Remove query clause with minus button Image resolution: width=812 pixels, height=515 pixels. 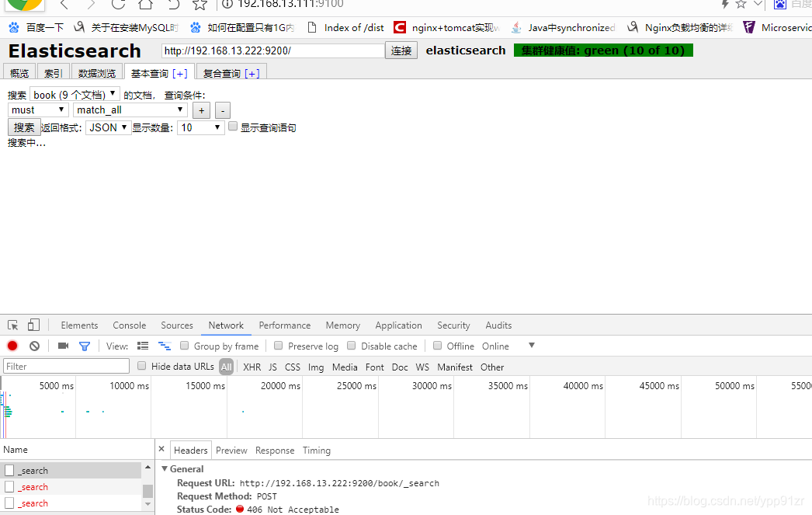[223, 110]
